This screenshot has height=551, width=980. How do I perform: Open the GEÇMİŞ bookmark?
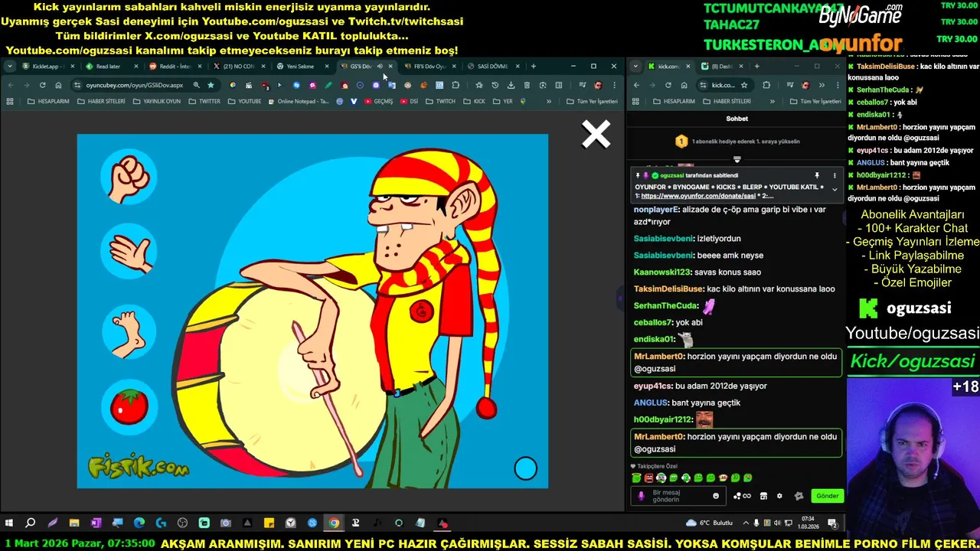click(x=378, y=101)
